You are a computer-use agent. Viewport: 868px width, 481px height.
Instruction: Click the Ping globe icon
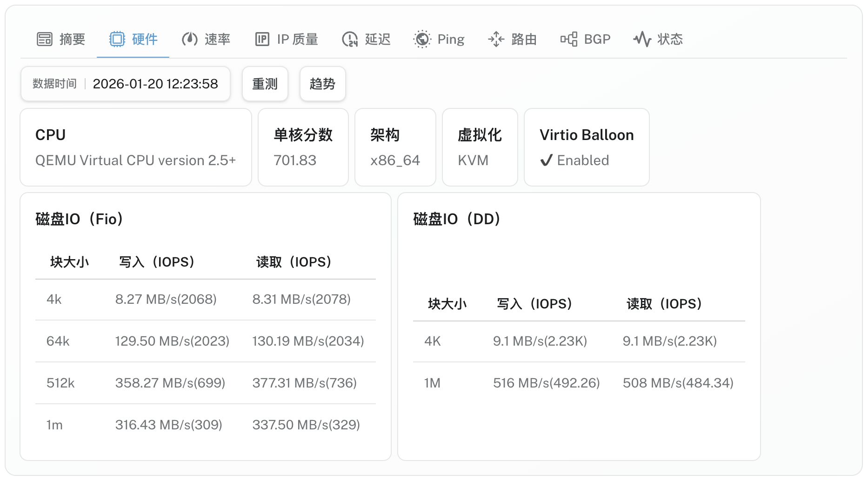click(x=422, y=39)
